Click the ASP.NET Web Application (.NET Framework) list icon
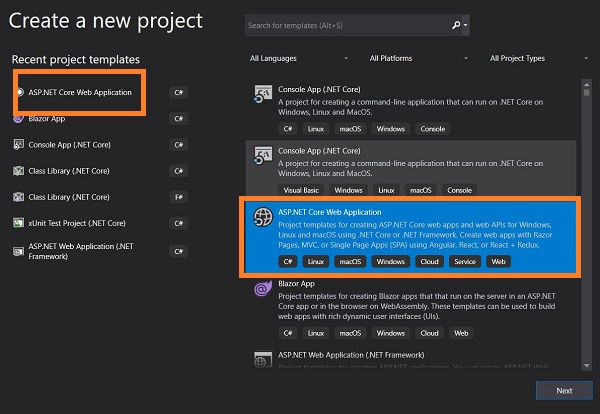Screen dimensions: 600x414 click(x=263, y=359)
